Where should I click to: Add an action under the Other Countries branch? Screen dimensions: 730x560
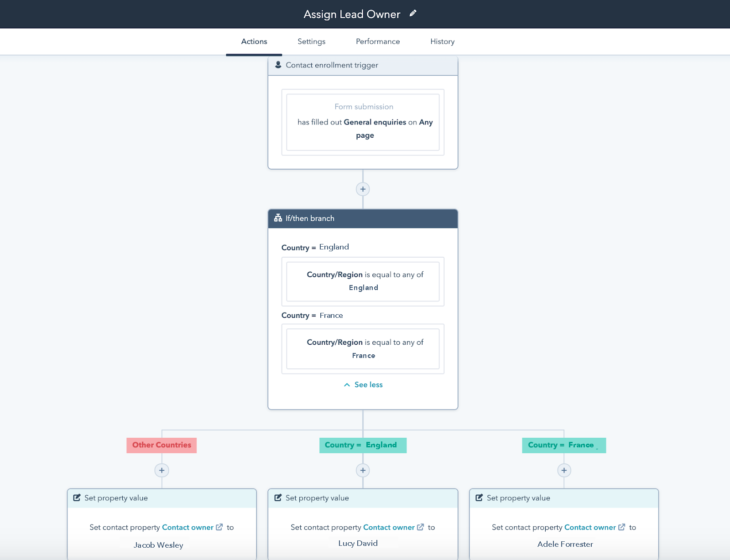coord(162,470)
